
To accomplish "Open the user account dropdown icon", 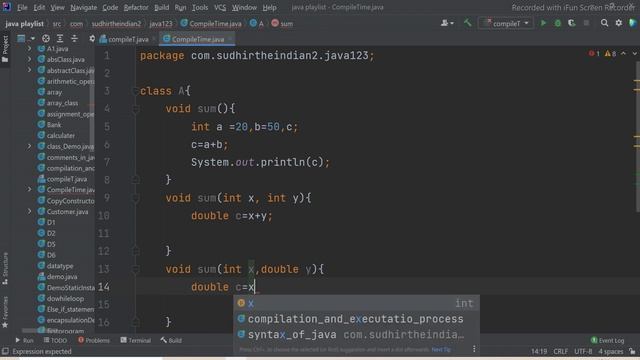I will 447,23.
